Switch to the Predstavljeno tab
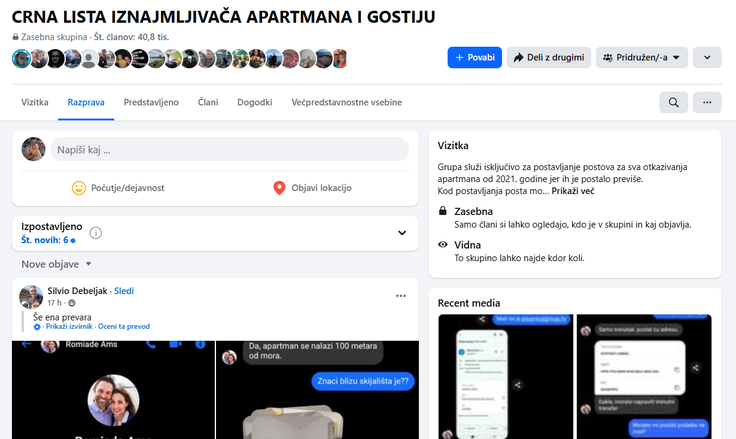Viewport: 736px width, 439px height. (x=151, y=102)
